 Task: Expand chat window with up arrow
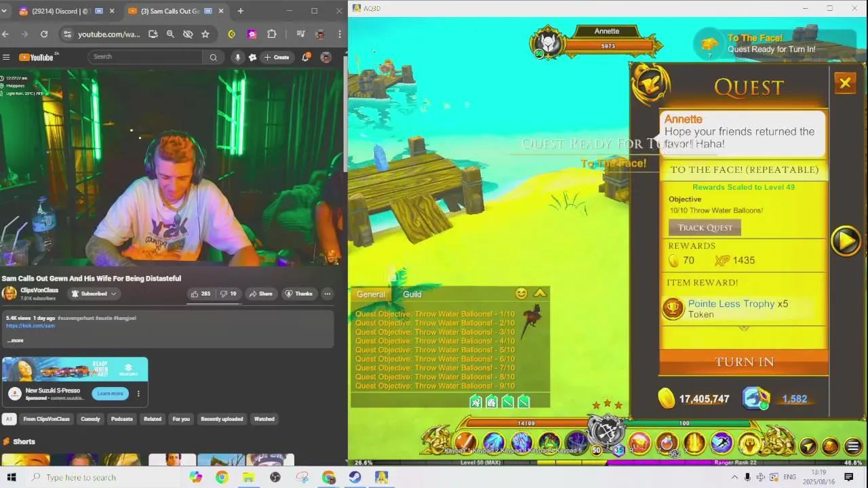[x=540, y=293]
